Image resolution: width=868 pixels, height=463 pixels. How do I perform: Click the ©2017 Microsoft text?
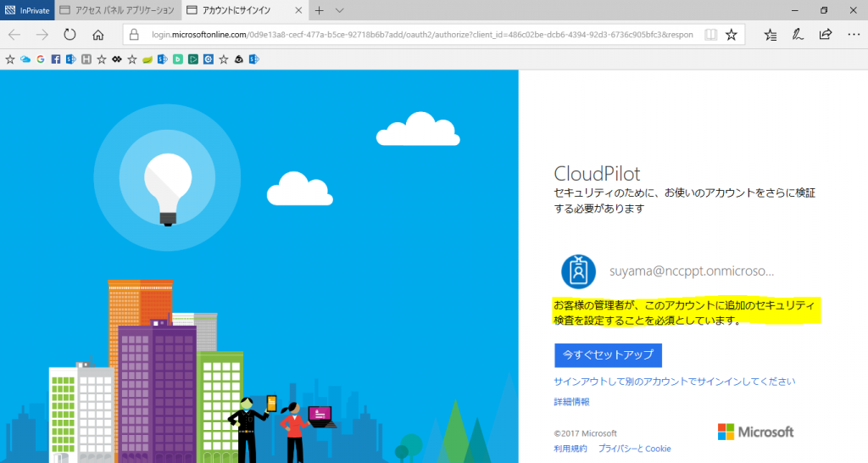click(585, 433)
